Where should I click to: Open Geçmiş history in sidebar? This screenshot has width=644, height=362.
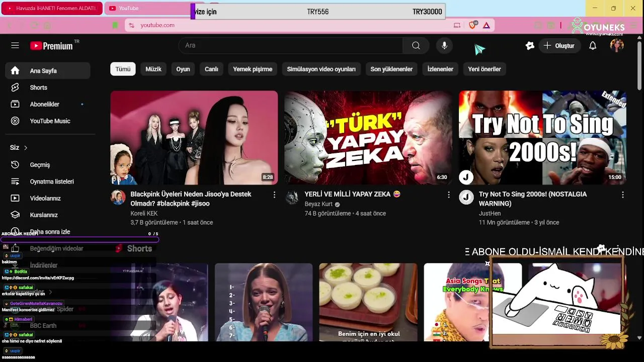click(48, 165)
